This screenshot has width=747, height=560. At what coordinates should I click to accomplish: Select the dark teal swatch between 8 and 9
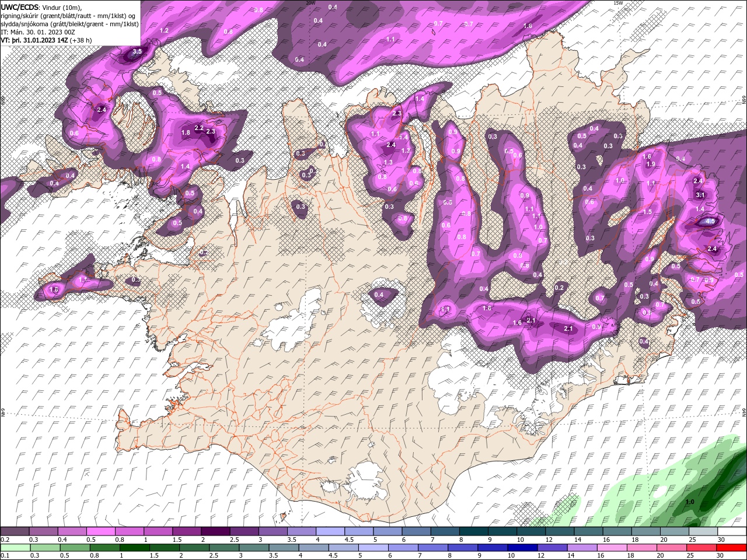pos(474,531)
